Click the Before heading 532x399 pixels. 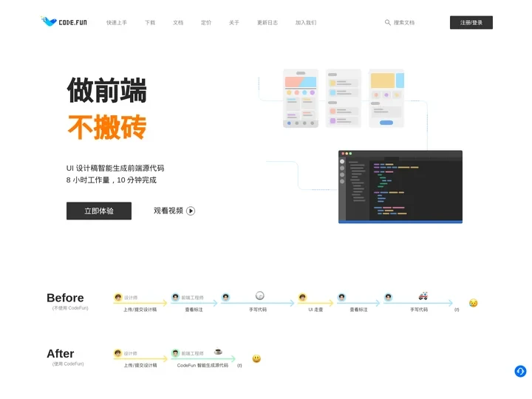coord(65,298)
